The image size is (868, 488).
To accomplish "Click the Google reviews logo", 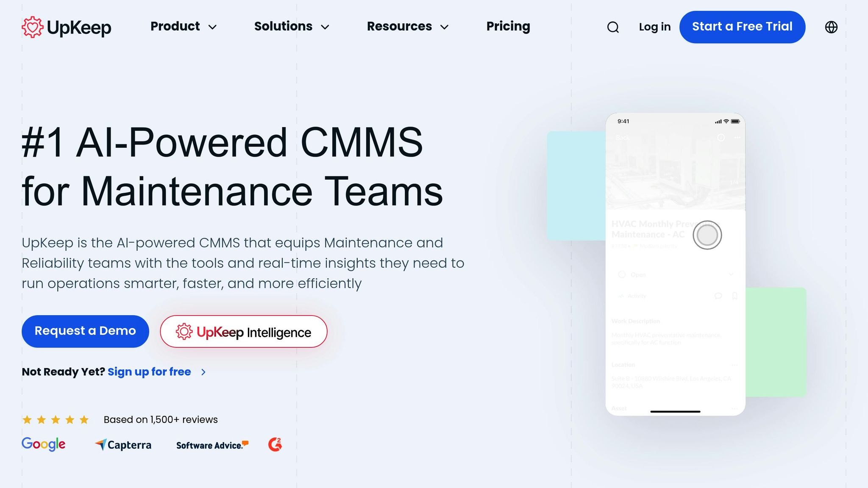I will [44, 444].
